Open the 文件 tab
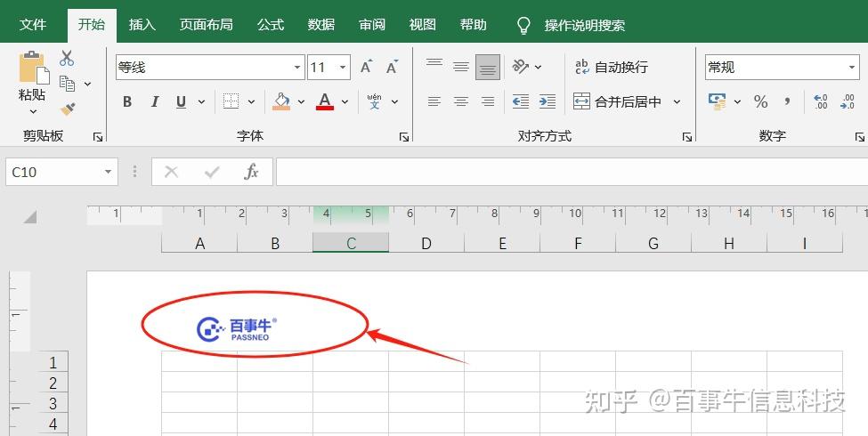The height and width of the screenshot is (436, 868). pyautogui.click(x=33, y=25)
